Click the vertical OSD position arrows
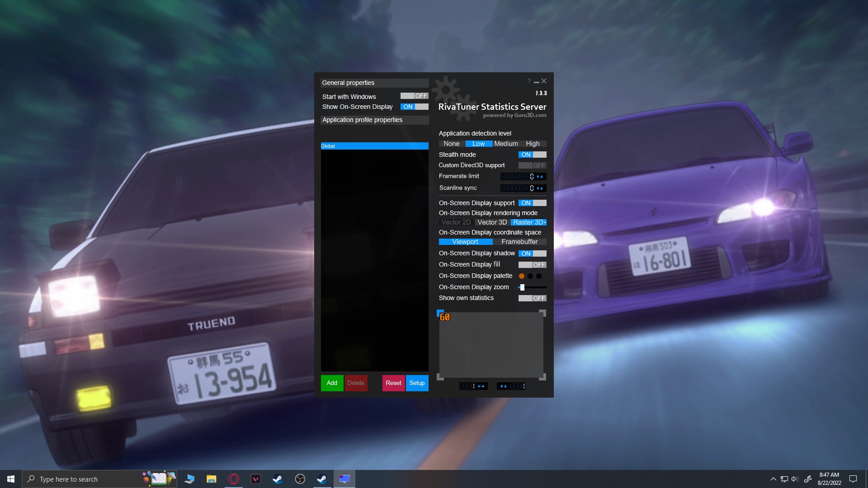Viewport: 868px width, 488px height. tap(503, 386)
